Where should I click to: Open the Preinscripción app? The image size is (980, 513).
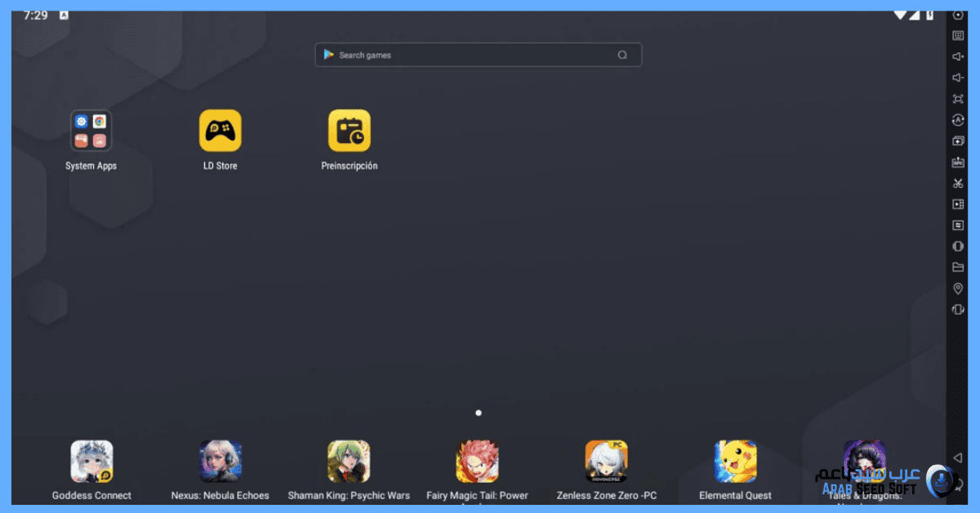click(x=349, y=131)
